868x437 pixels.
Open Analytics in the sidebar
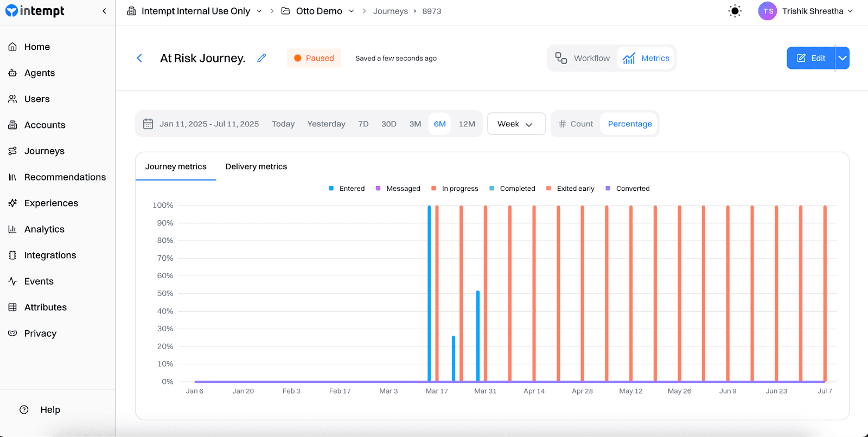tap(44, 229)
